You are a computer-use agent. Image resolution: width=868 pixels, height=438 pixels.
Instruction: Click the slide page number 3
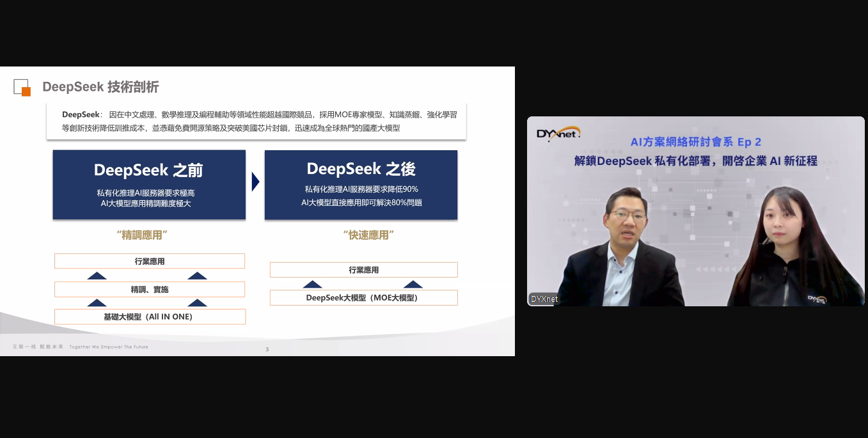pyautogui.click(x=267, y=349)
